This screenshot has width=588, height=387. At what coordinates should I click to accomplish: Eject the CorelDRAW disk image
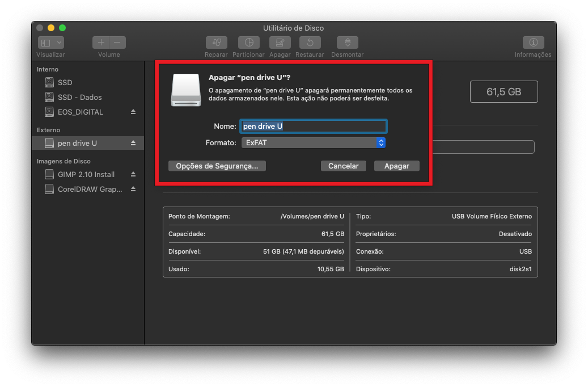point(133,190)
